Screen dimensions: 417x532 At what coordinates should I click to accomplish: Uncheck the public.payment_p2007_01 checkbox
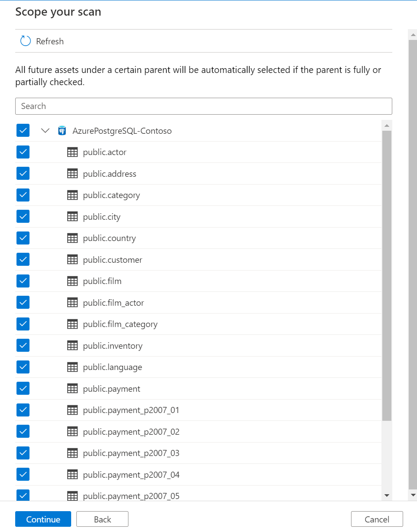23,410
